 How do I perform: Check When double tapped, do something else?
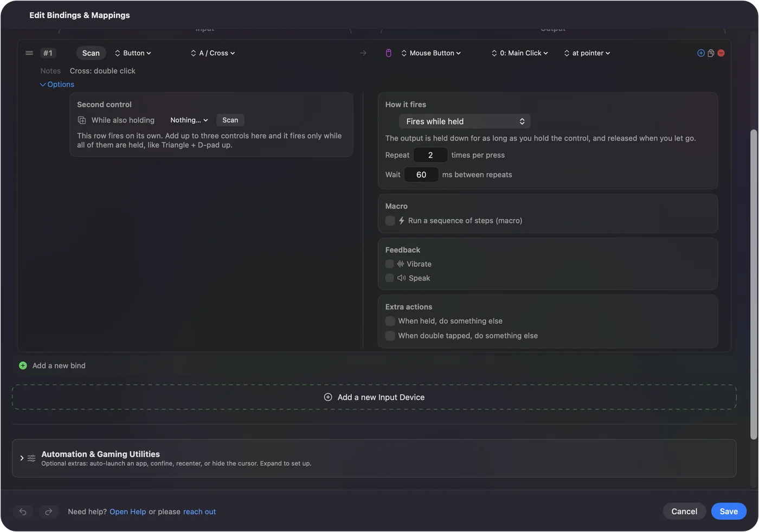(x=390, y=336)
